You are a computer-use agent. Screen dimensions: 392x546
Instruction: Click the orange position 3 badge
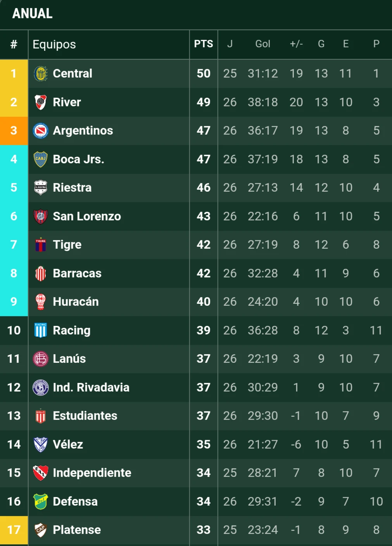[x=14, y=131]
